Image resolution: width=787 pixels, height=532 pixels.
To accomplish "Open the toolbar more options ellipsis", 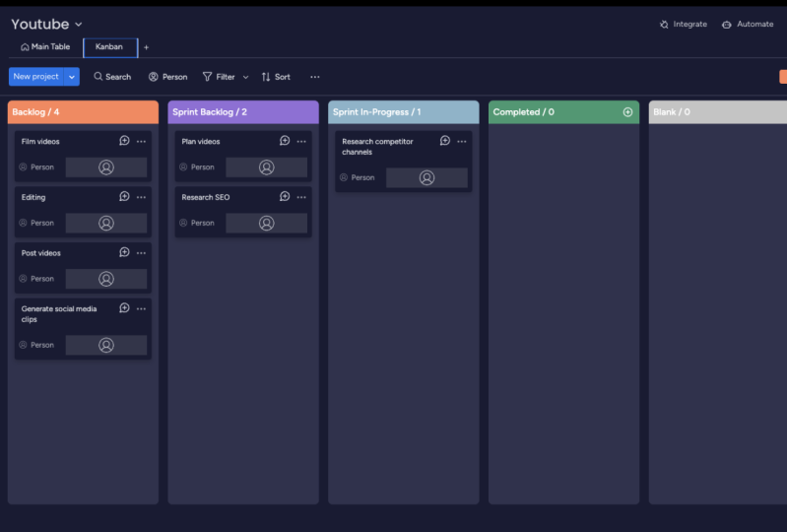I will pos(314,77).
